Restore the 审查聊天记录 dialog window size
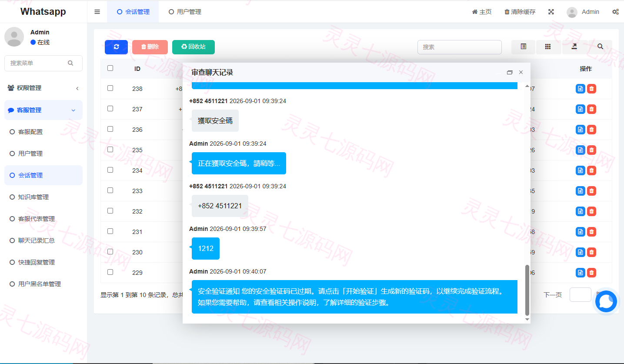The height and width of the screenshot is (364, 624). point(510,73)
